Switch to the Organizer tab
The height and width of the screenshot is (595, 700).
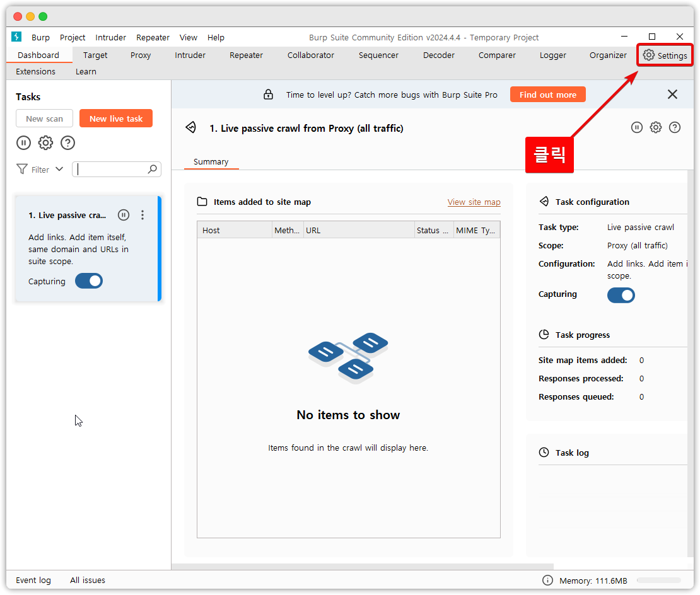click(608, 55)
